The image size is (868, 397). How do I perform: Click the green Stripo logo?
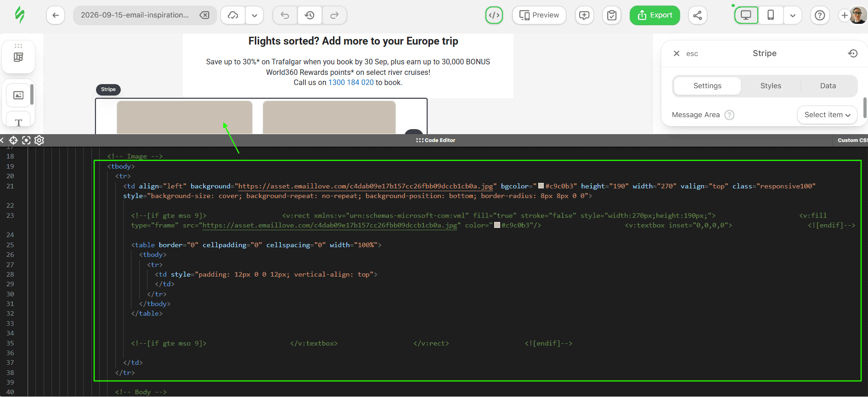pyautogui.click(x=19, y=15)
